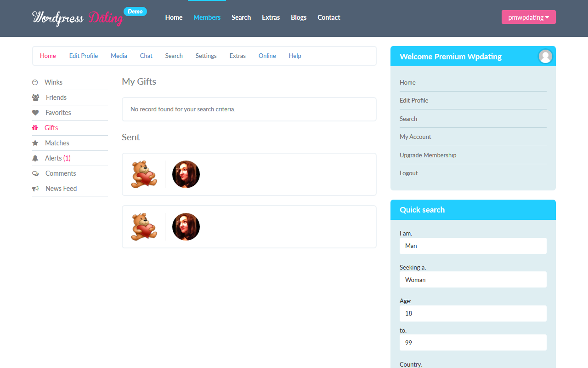Click the profile avatar in Welcome panel
Screen dimensions: 588x368
tap(545, 56)
